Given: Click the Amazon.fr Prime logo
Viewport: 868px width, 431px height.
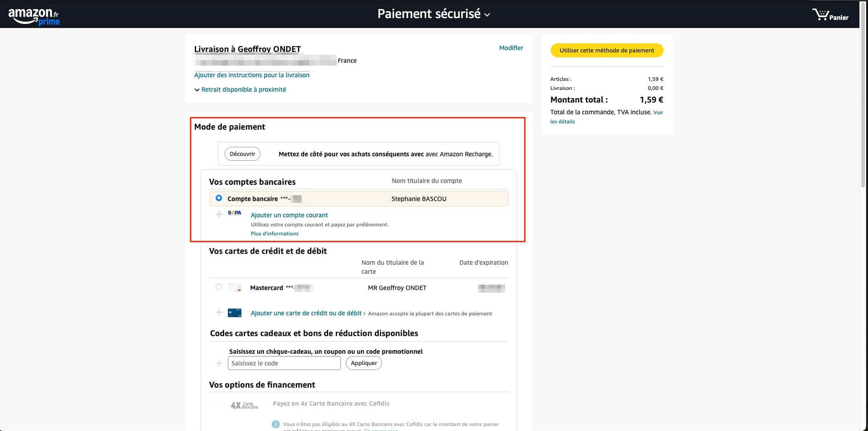Looking at the screenshot, I should [x=34, y=16].
